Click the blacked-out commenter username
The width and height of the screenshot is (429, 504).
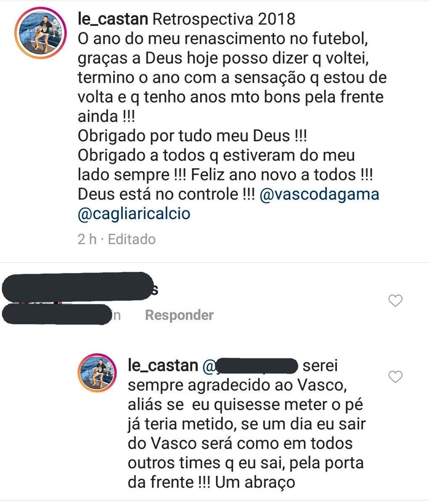coord(78,287)
